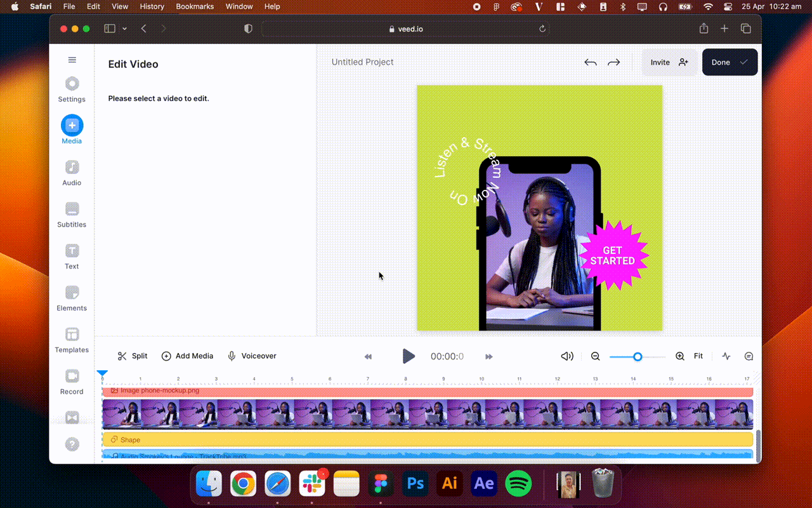Toggle the audio waveform view icon

[x=726, y=356]
